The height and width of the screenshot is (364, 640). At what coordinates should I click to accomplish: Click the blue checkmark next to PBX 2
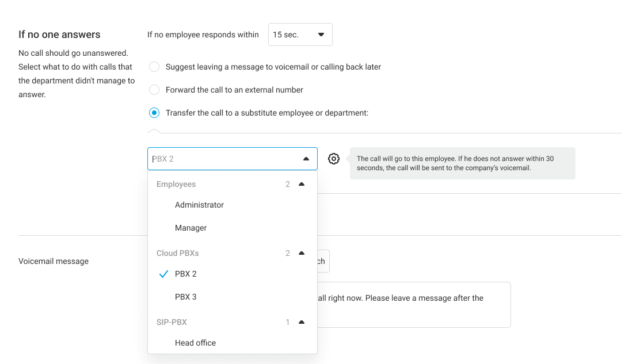(163, 274)
